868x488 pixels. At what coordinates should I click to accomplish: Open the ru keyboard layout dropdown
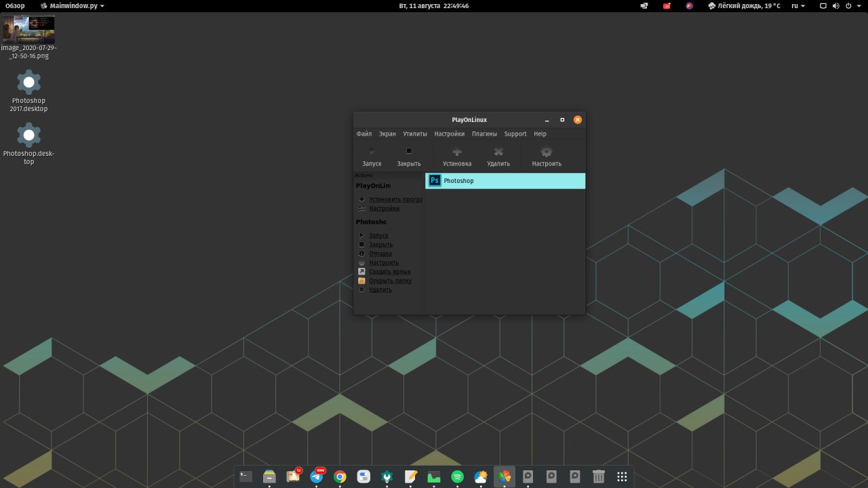798,5
